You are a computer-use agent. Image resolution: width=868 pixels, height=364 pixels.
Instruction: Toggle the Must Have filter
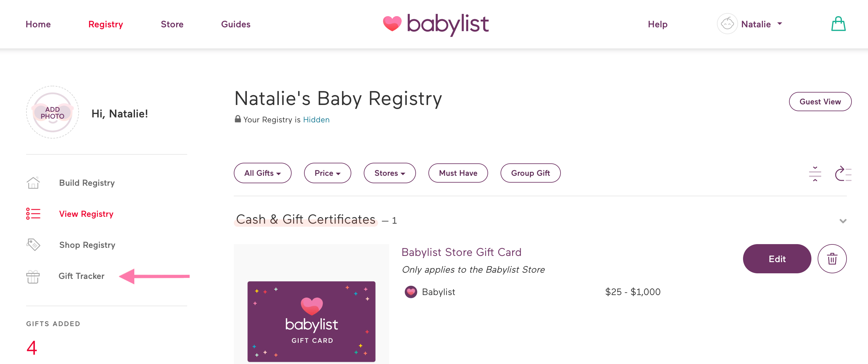click(x=458, y=173)
